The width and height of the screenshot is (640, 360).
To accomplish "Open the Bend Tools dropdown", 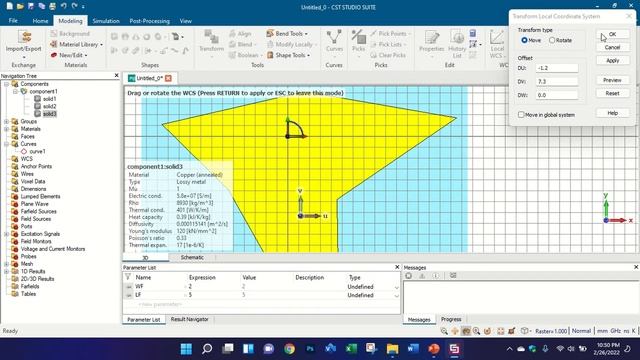I will [287, 33].
